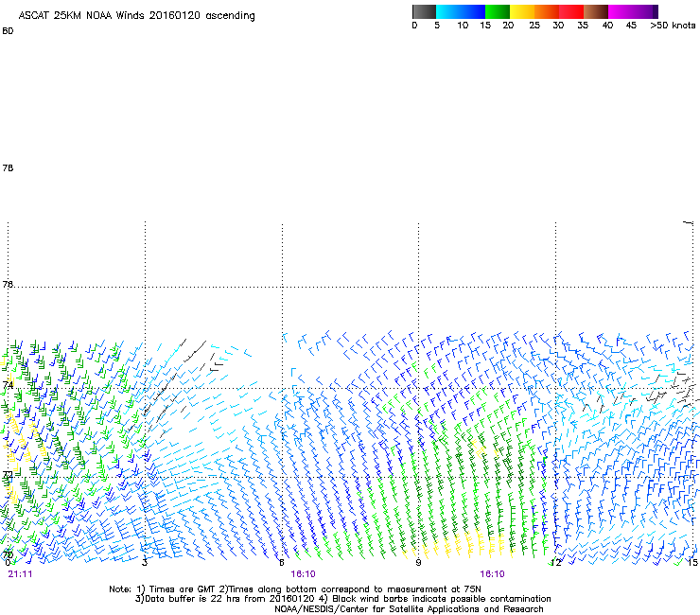Image resolution: width=700 pixels, height=615 pixels.
Task: Click the legend scale value "45"
Action: click(631, 26)
